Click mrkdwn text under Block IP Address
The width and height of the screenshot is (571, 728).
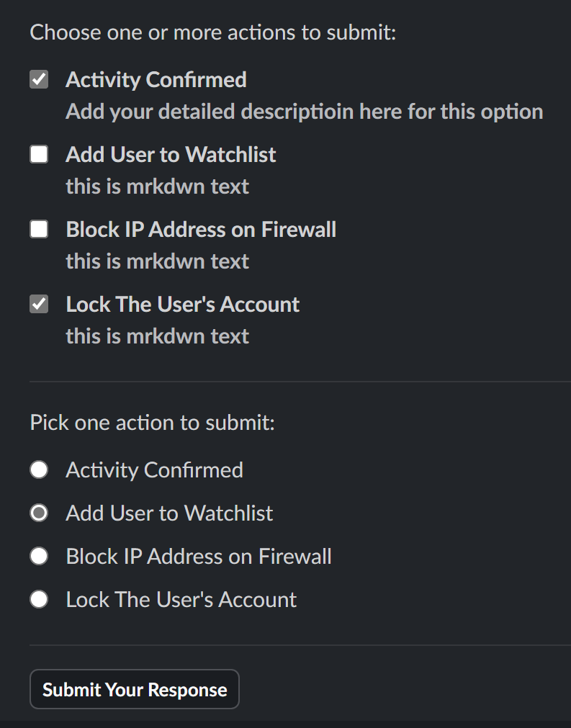click(157, 261)
